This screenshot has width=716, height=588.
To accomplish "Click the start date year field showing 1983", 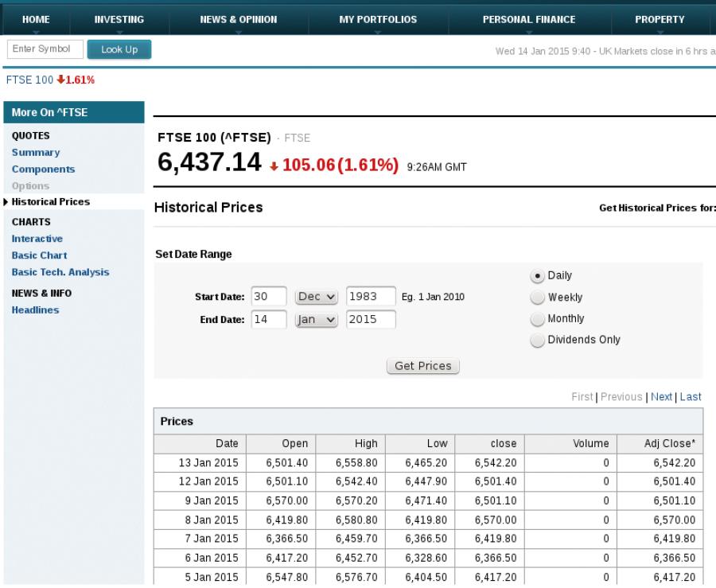I will click(x=371, y=296).
